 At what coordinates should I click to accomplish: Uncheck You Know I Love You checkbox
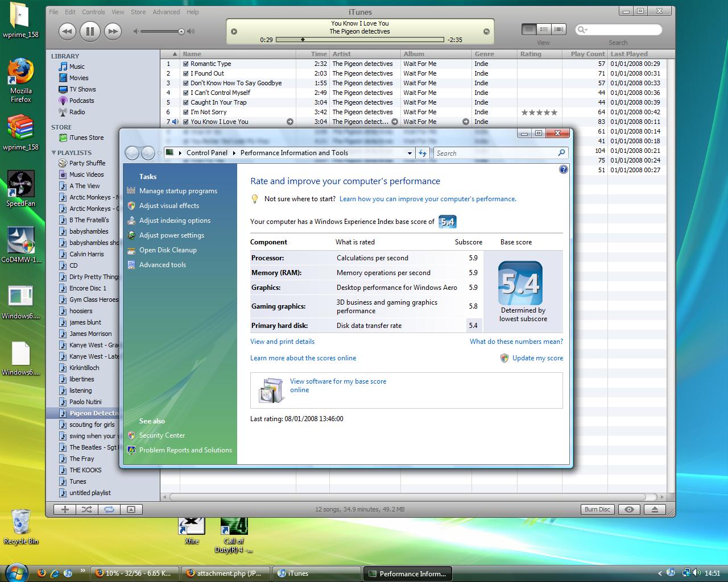coord(185,122)
